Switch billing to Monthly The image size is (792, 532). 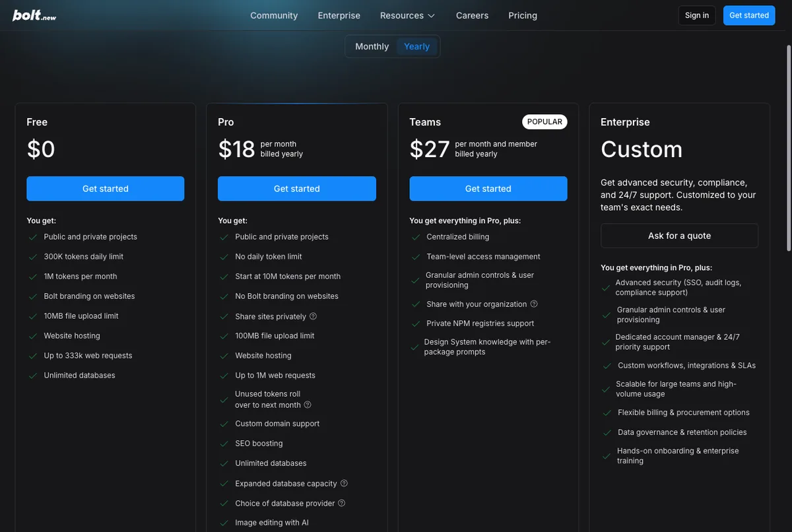[372, 46]
